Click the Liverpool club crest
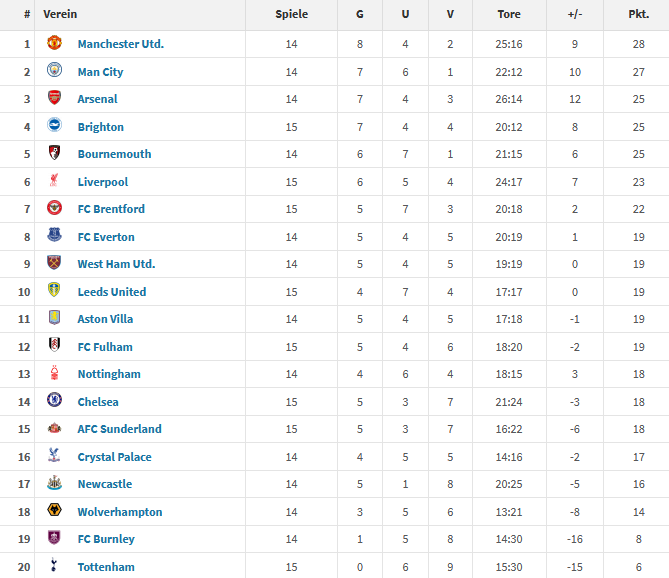The image size is (669, 578). click(x=55, y=182)
